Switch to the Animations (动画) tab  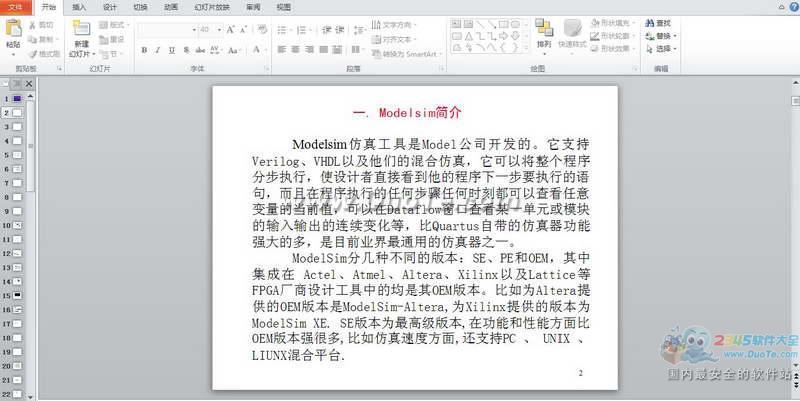(x=171, y=7)
